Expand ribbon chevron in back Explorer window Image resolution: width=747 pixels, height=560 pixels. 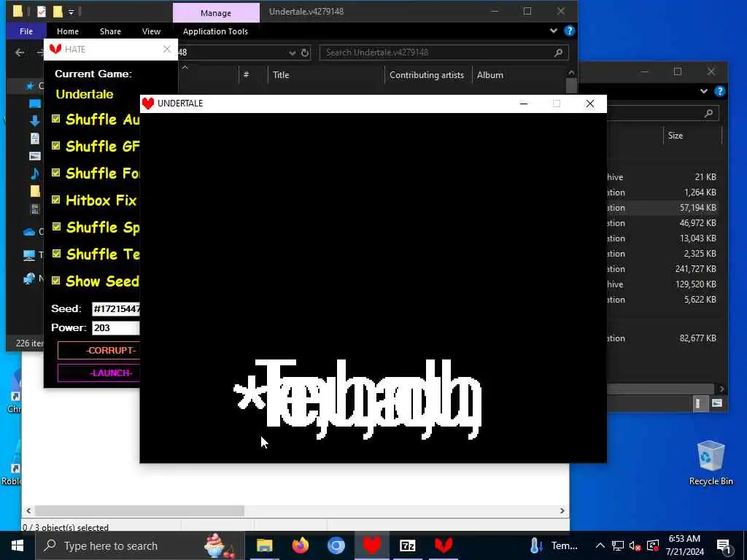[x=704, y=91]
